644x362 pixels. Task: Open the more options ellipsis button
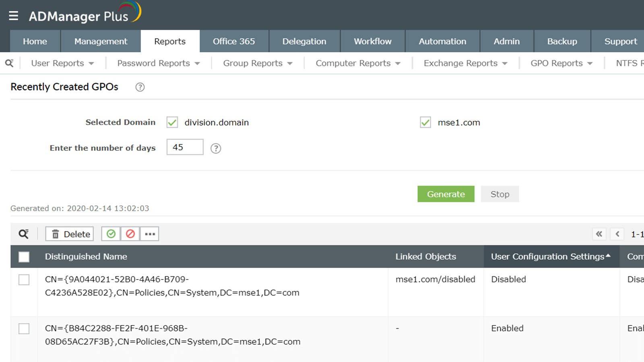click(x=150, y=234)
